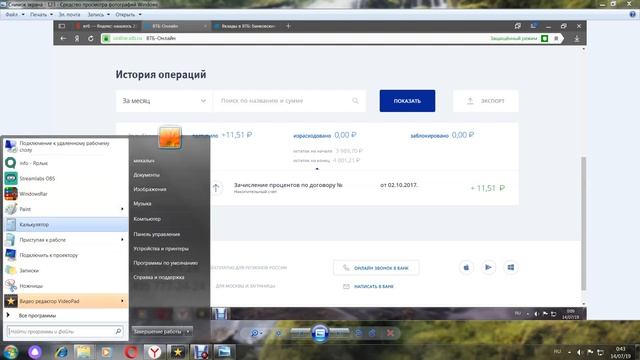Rotate the photo clockwise in the viewer
Viewport: 640px width, 360px height.
coord(372,333)
